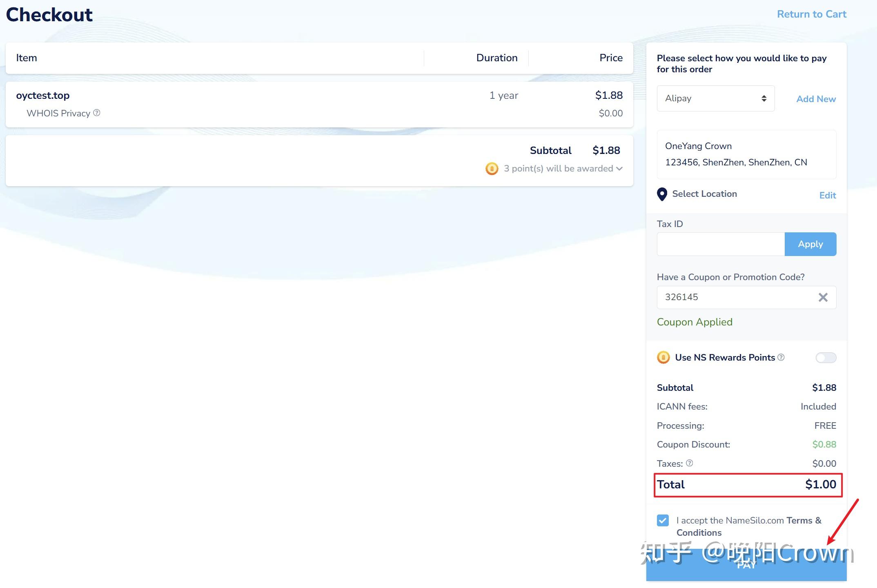The width and height of the screenshot is (877, 588).
Task: Open NS Rewards Points help icon
Action: click(781, 357)
